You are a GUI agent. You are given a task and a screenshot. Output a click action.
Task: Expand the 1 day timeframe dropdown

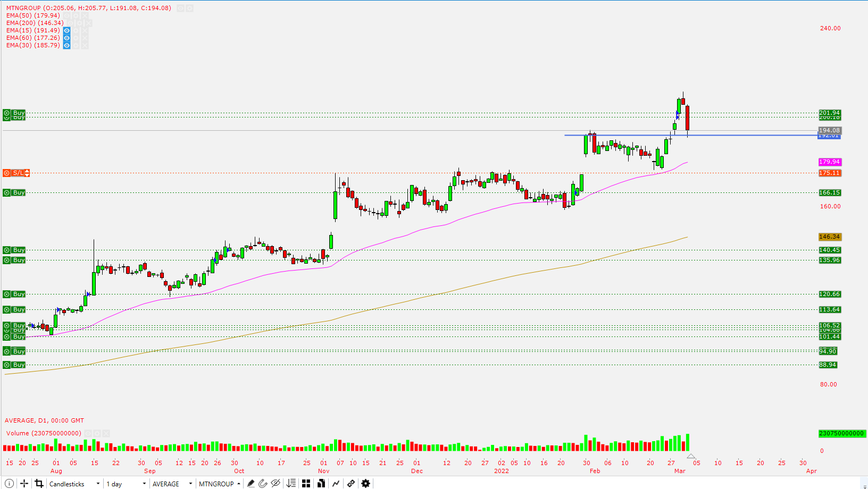(126, 484)
